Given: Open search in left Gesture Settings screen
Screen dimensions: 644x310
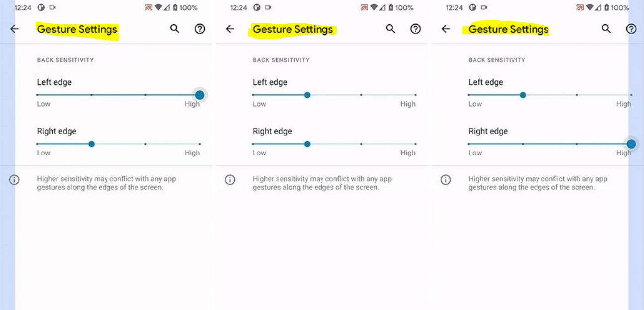Looking at the screenshot, I should point(175,29).
